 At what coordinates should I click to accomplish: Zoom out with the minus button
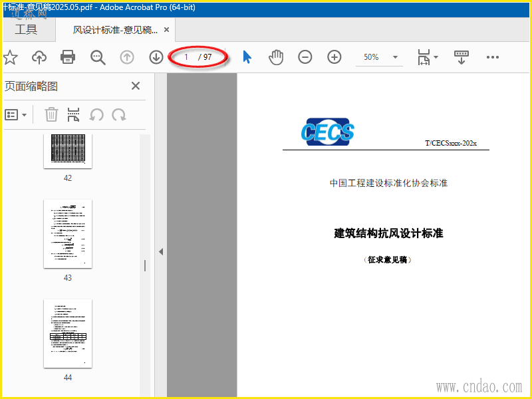pos(305,57)
